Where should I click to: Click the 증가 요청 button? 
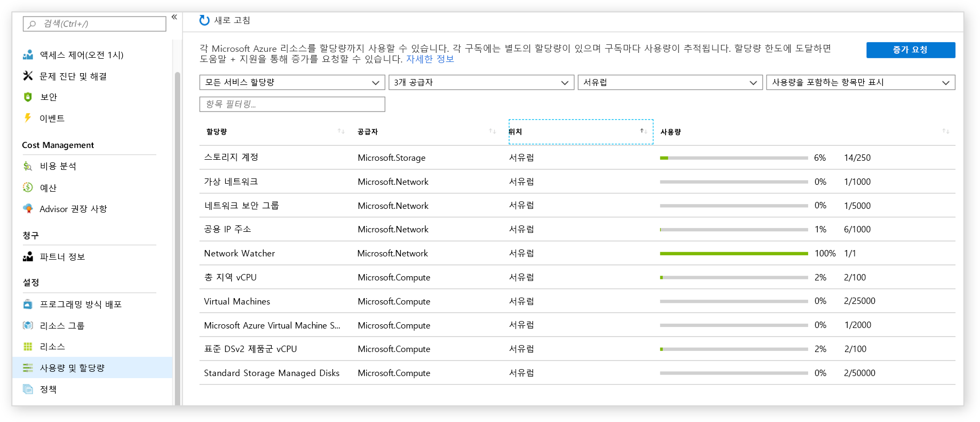(x=911, y=50)
